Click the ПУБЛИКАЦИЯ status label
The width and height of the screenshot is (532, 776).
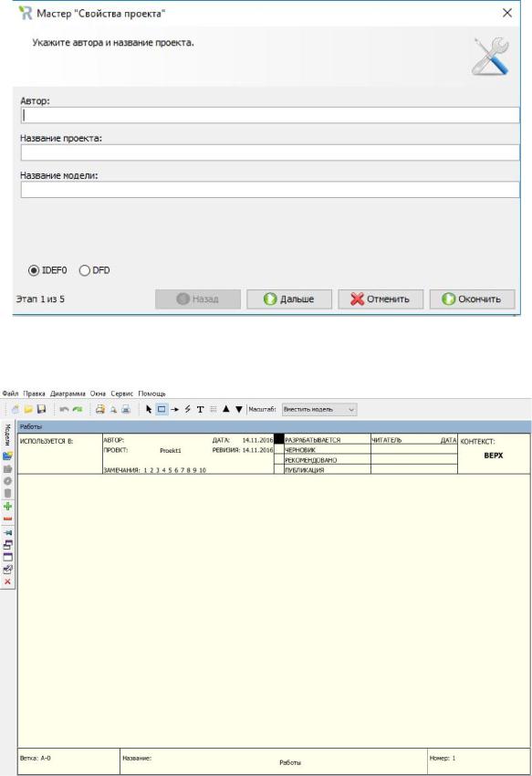click(x=305, y=469)
